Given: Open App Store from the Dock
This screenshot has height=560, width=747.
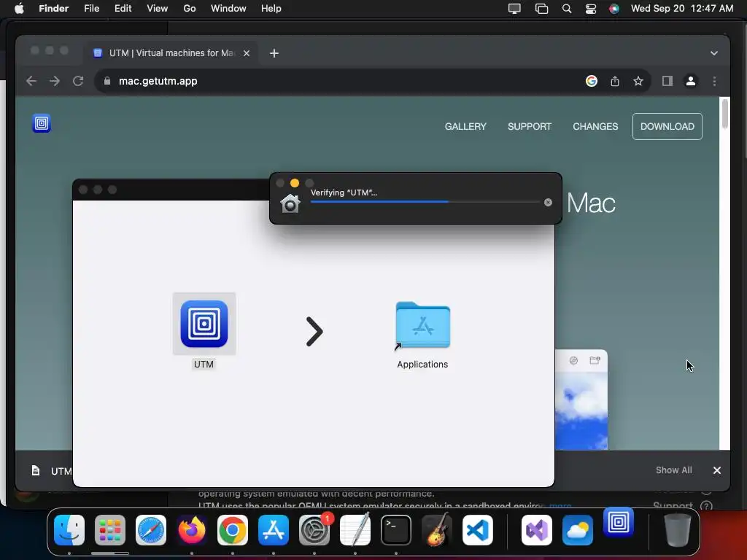Looking at the screenshot, I should [274, 530].
